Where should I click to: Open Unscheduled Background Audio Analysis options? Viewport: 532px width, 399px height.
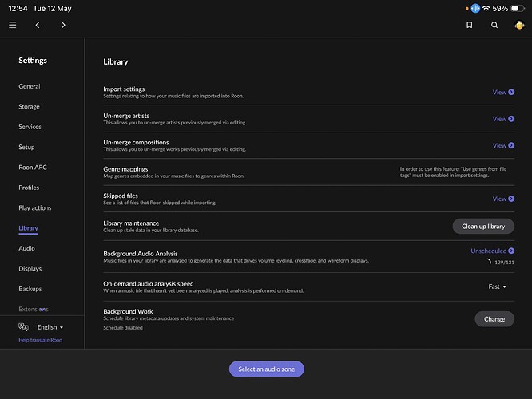[x=492, y=251]
